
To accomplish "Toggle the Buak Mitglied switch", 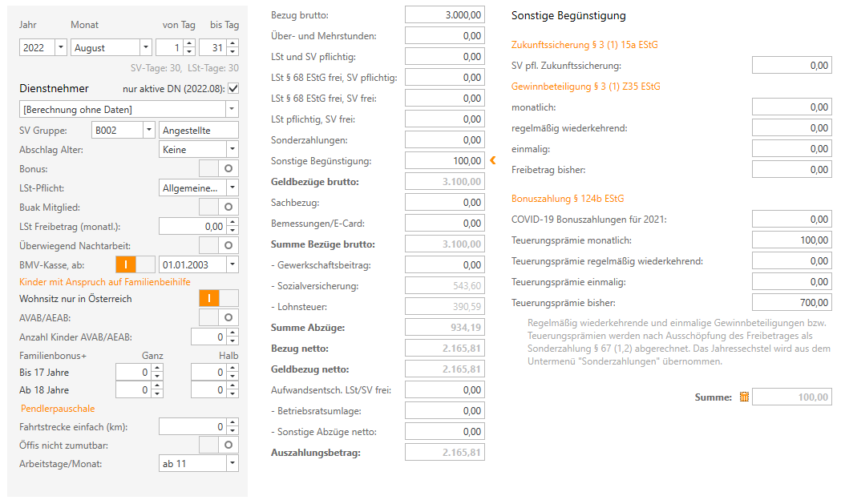I will point(219,207).
